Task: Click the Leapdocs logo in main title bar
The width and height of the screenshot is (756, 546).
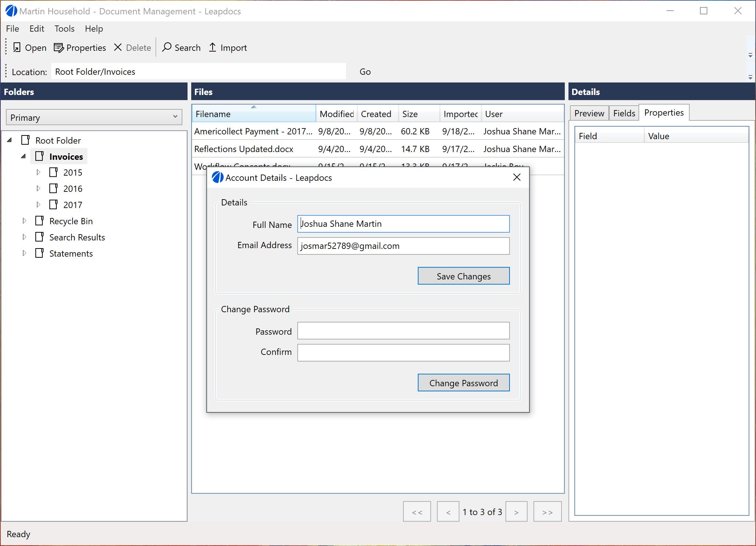Action: [x=11, y=11]
